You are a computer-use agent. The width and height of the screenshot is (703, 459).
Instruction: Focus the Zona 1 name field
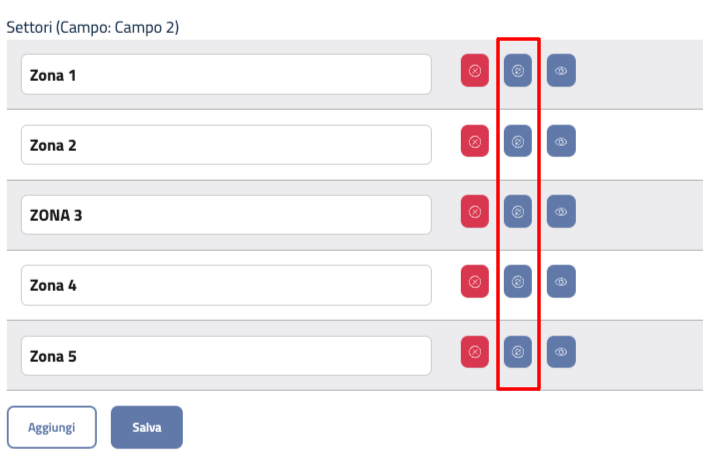tap(226, 74)
